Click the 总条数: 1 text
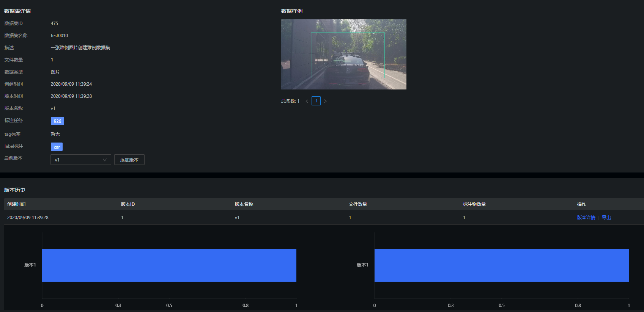This screenshot has width=644, height=312. click(290, 101)
